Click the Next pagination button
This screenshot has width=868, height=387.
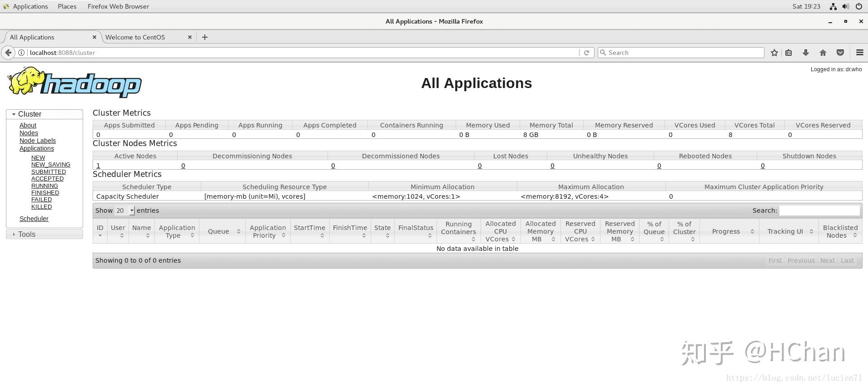point(827,260)
